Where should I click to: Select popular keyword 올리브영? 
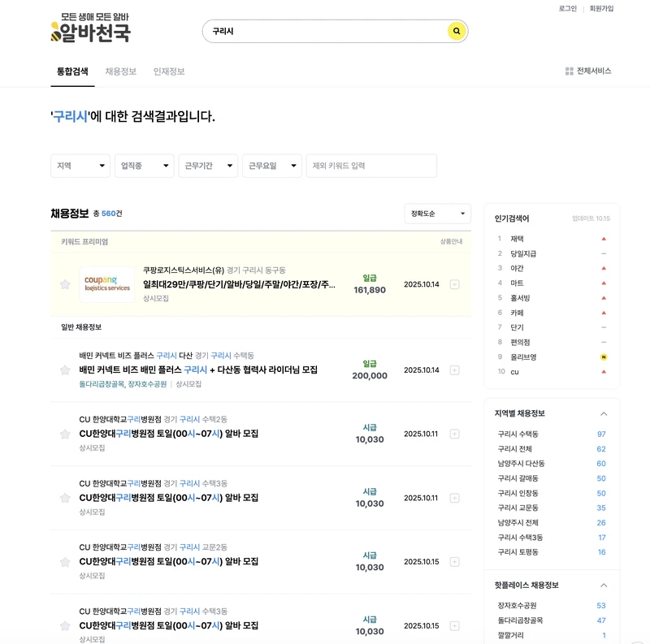[x=523, y=357]
